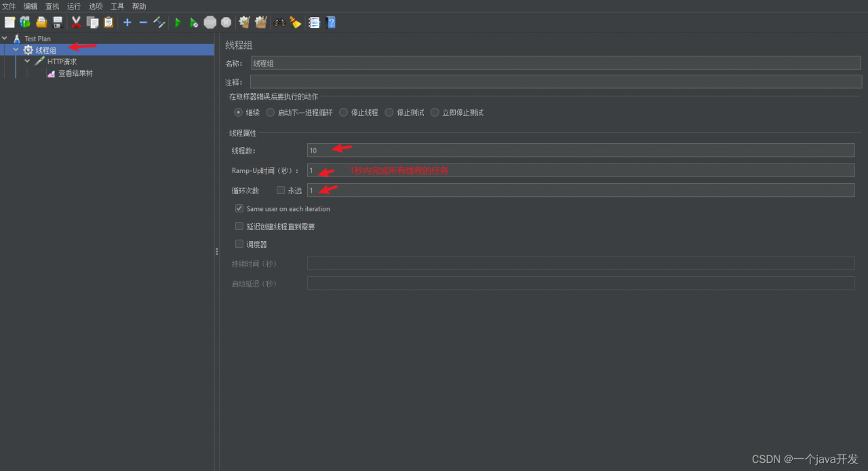Collapse the 线程组 tree node arrow
This screenshot has width=868, height=471.
coord(16,50)
